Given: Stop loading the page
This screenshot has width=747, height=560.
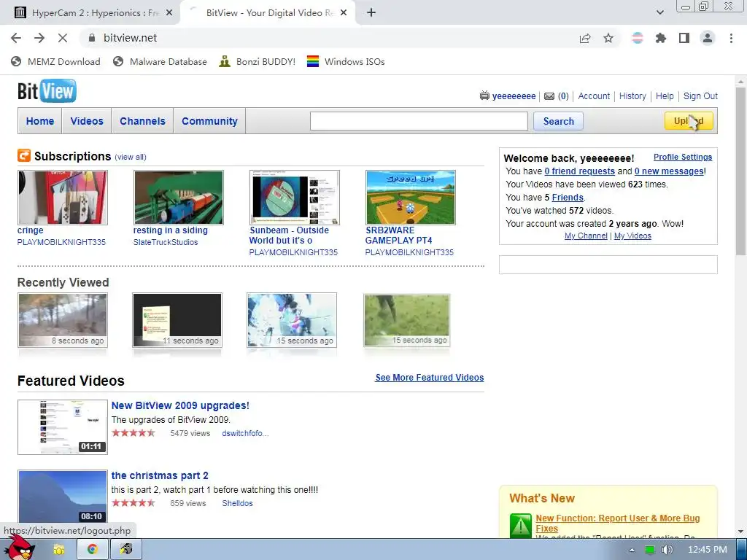Looking at the screenshot, I should (63, 38).
